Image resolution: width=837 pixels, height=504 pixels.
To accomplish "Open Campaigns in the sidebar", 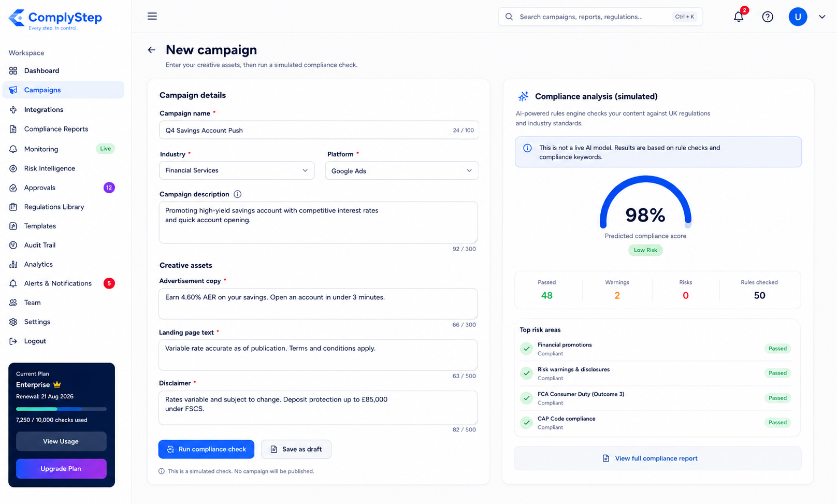I will coord(63,90).
